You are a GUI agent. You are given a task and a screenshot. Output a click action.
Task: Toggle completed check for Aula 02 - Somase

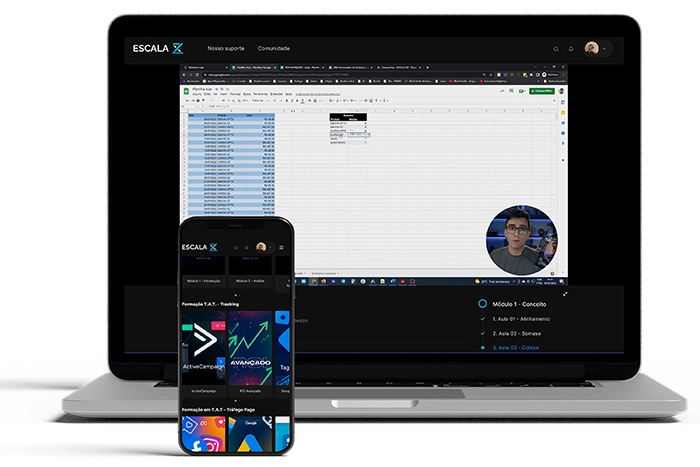pyautogui.click(x=482, y=333)
